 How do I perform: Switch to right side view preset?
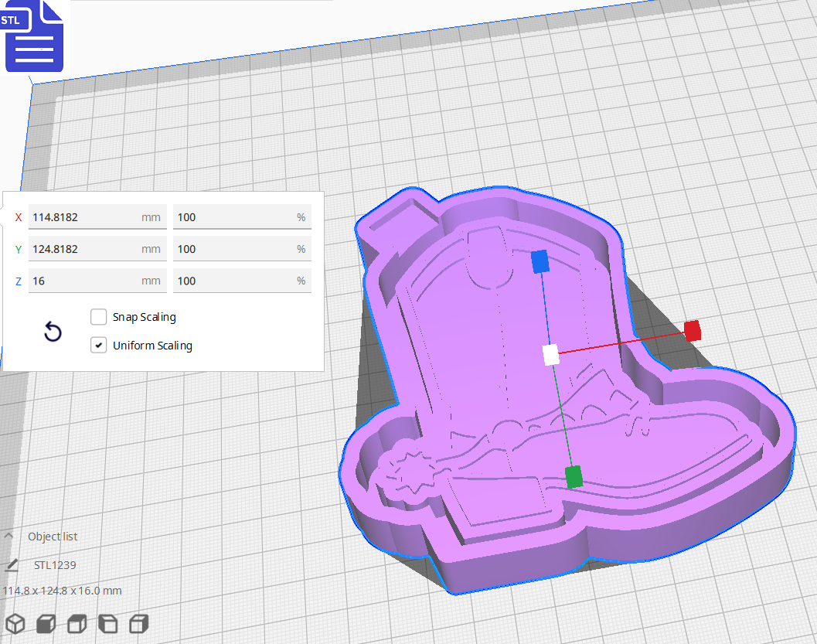tap(138, 623)
